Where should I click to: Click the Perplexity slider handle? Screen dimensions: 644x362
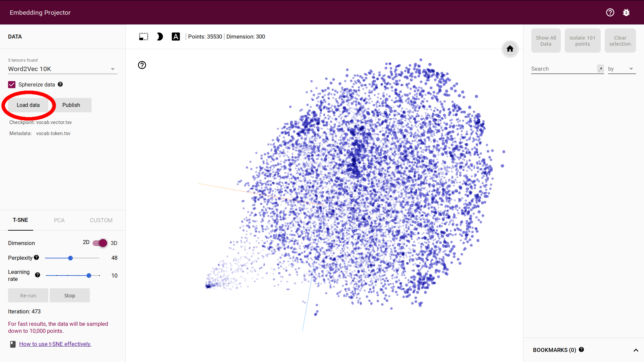click(x=70, y=258)
